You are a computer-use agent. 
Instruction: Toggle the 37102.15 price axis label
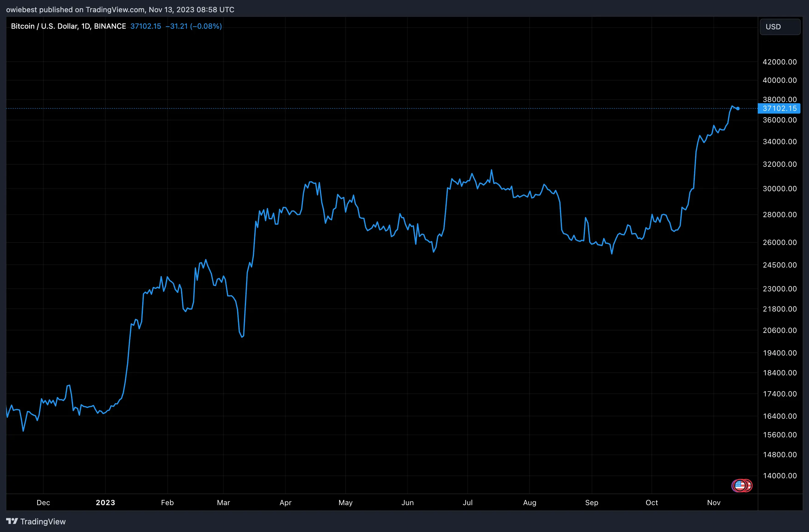coord(779,108)
